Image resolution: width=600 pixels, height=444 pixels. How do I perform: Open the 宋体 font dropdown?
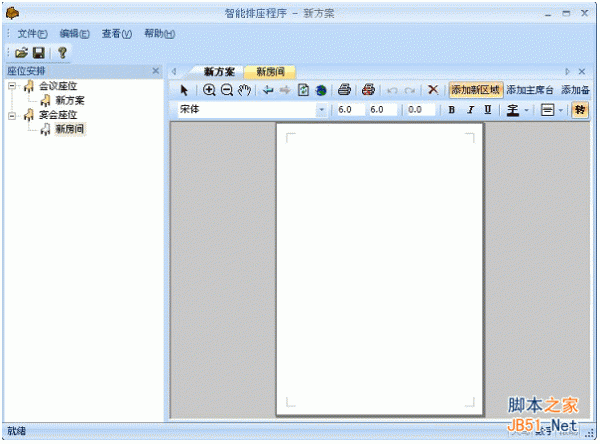[321, 110]
